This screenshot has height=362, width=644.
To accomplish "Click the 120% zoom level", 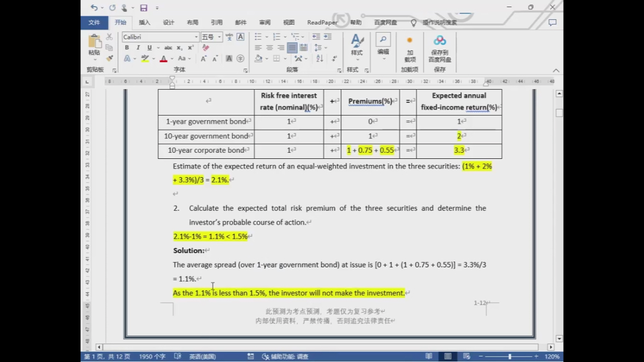I will point(552,356).
